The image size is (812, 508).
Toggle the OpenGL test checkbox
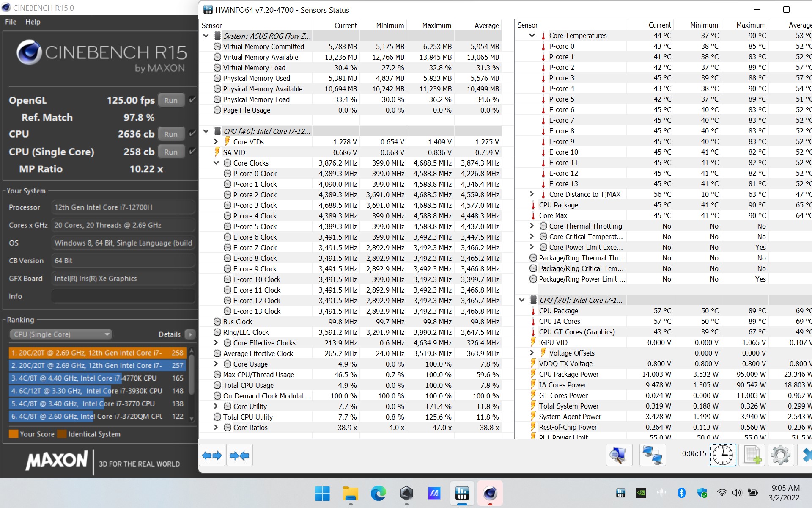[192, 100]
